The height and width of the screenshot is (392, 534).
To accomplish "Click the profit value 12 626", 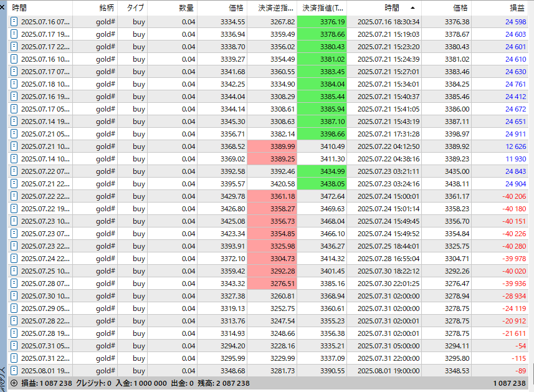I will [515, 146].
